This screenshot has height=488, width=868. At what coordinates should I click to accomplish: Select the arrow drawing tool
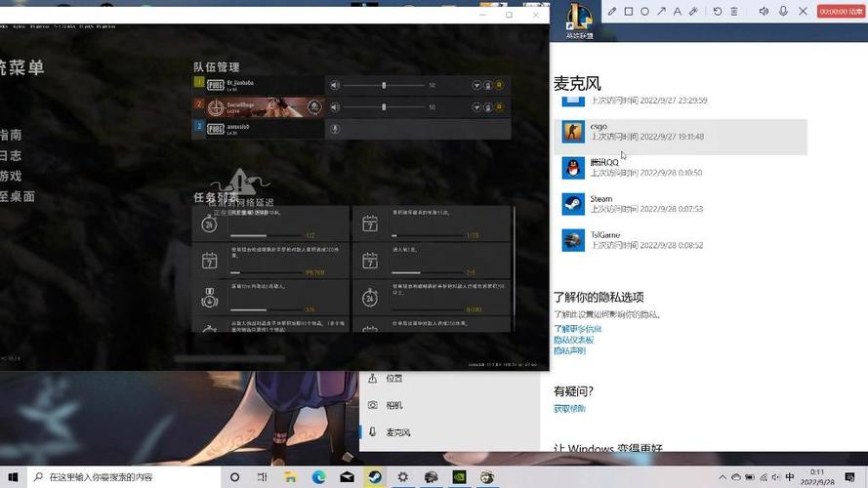coord(661,11)
